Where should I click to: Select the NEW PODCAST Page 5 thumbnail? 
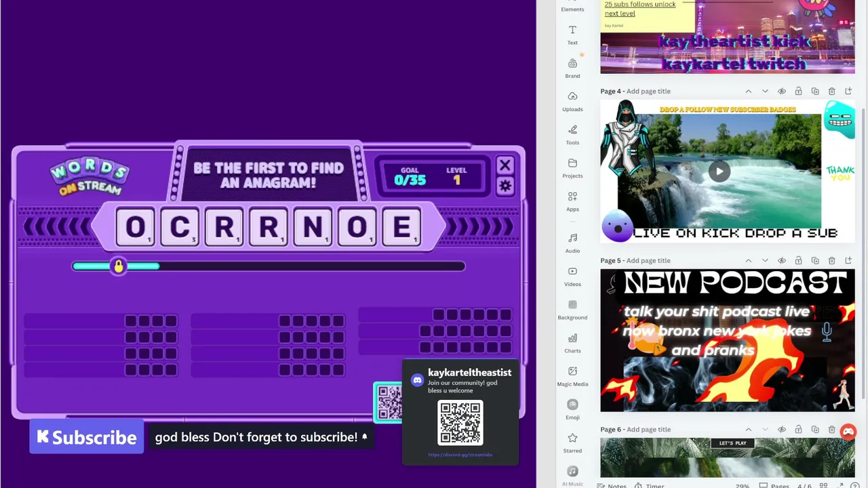728,340
